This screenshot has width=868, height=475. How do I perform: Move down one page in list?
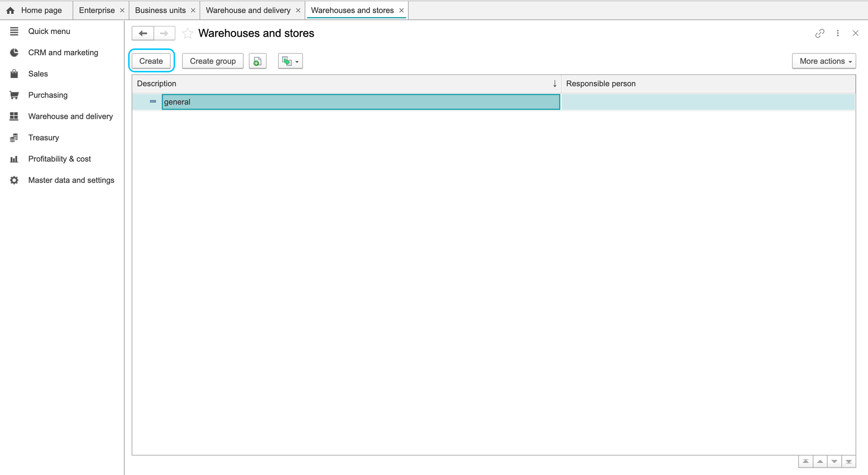(834, 462)
